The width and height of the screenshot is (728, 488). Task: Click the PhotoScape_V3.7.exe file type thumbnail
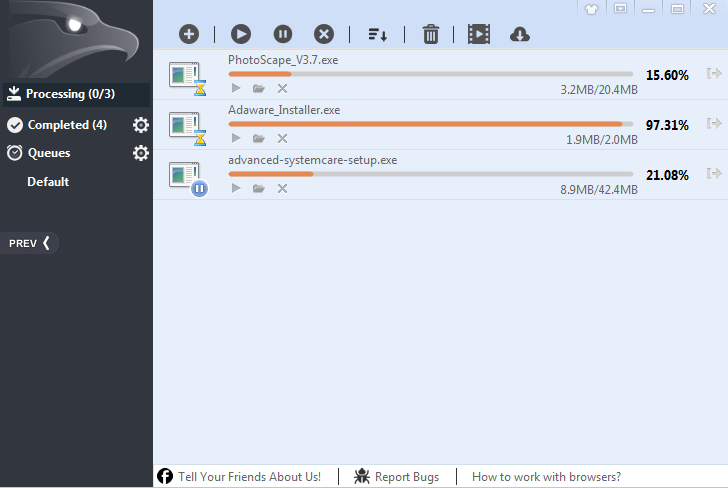click(x=188, y=78)
